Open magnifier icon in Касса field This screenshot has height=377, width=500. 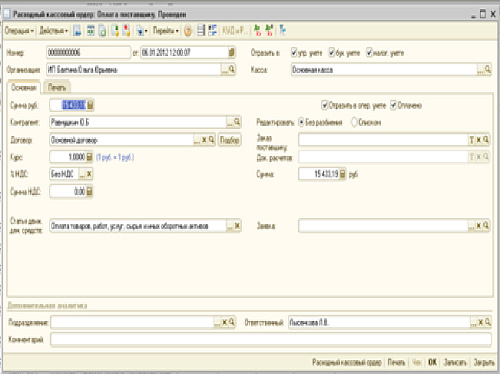coord(488,69)
